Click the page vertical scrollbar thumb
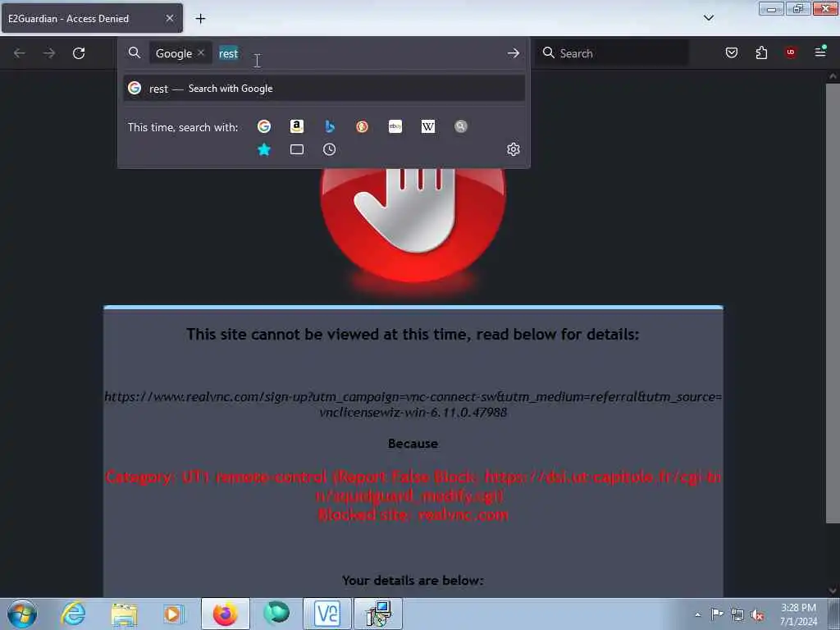This screenshot has width=840, height=630. click(x=833, y=303)
